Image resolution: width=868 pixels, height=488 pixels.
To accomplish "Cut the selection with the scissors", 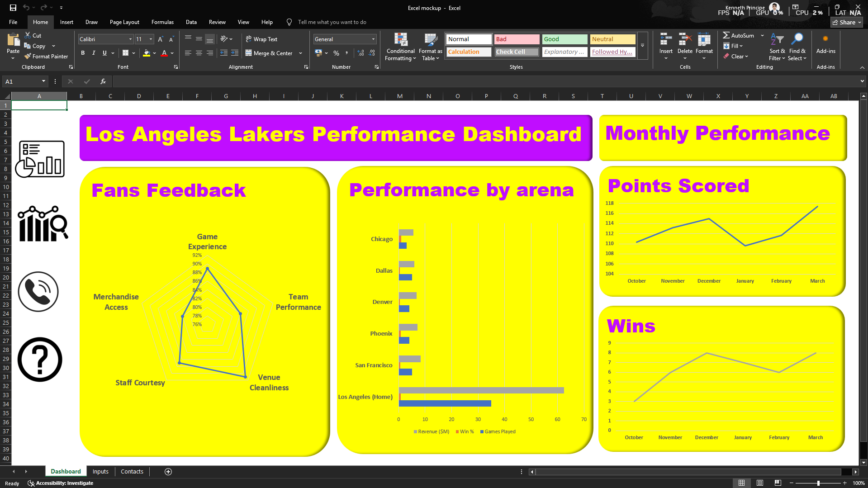I will point(28,35).
